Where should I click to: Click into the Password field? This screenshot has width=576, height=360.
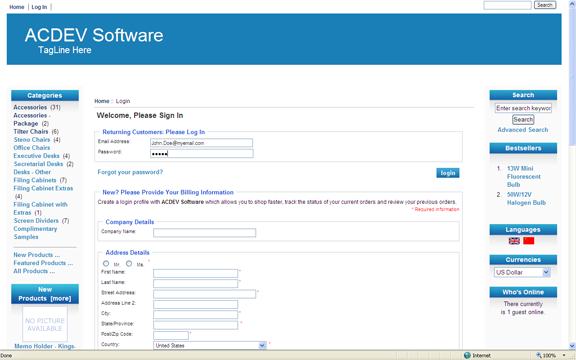(202, 154)
